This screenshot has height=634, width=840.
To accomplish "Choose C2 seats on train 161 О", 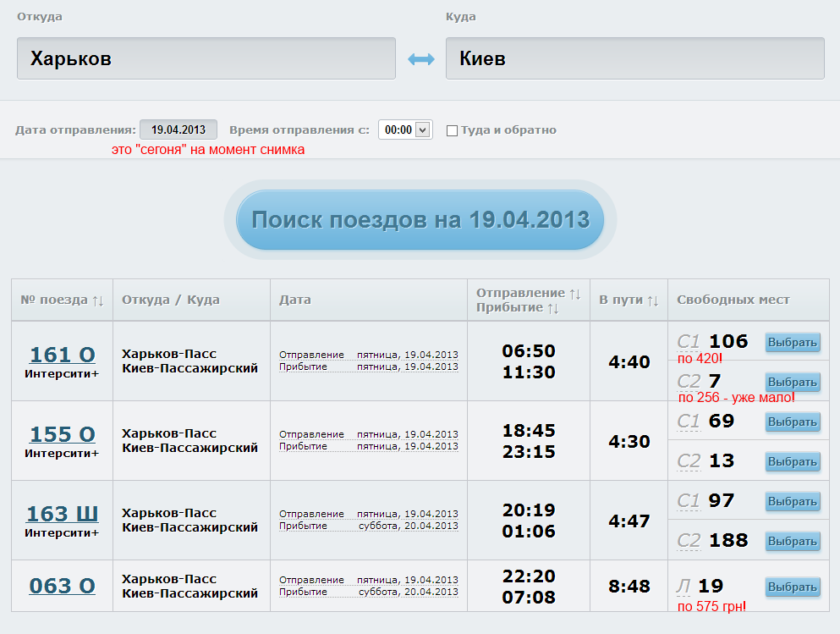I will point(793,382).
